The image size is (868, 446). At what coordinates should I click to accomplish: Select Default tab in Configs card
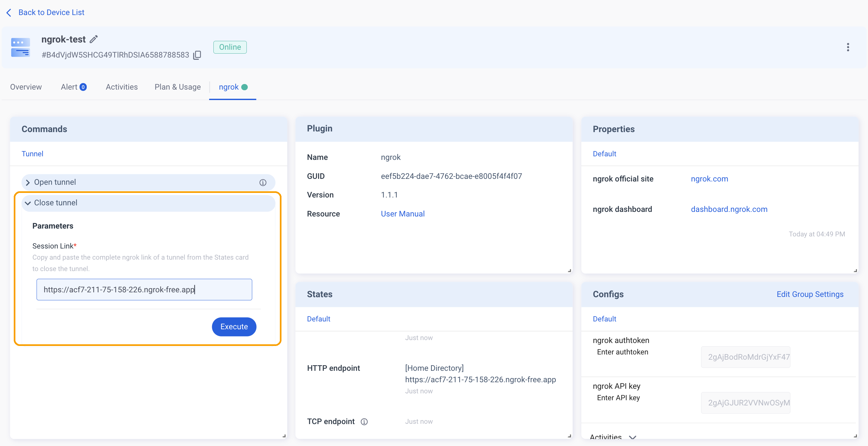(604, 319)
